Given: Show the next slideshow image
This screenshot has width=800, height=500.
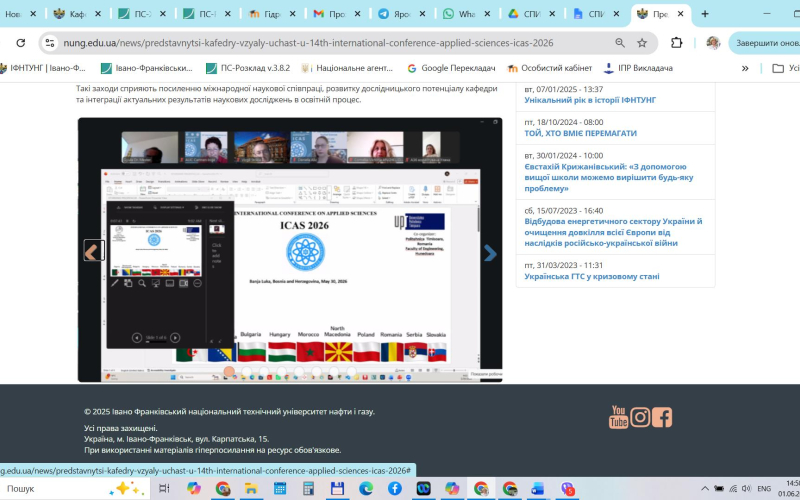Looking at the screenshot, I should coord(490,253).
